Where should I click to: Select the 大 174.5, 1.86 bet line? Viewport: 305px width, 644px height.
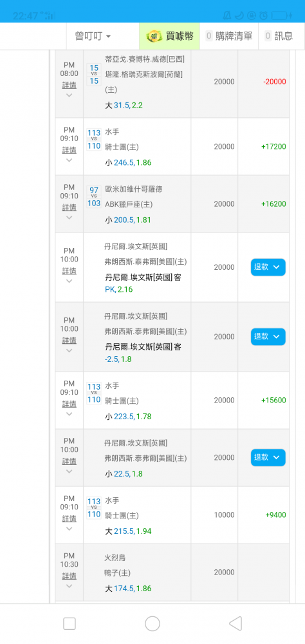tap(128, 588)
